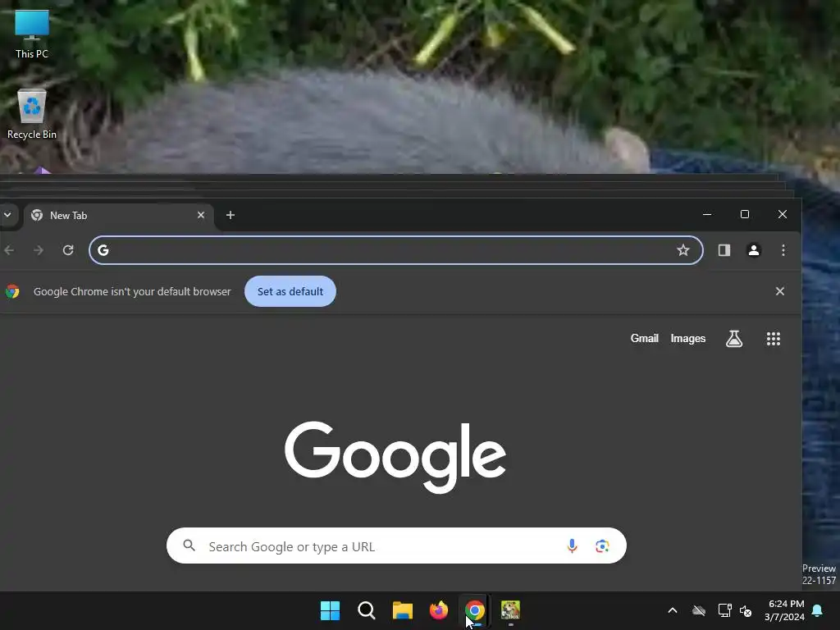Close the New Tab tab
The height and width of the screenshot is (630, 840).
tap(201, 215)
